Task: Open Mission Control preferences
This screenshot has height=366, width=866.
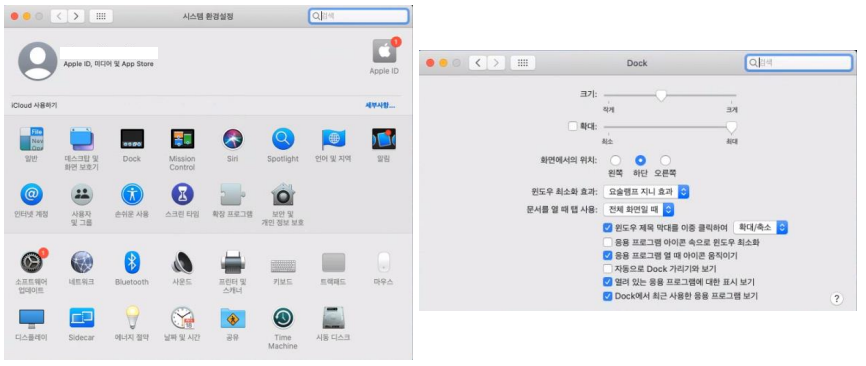Action: [x=182, y=139]
